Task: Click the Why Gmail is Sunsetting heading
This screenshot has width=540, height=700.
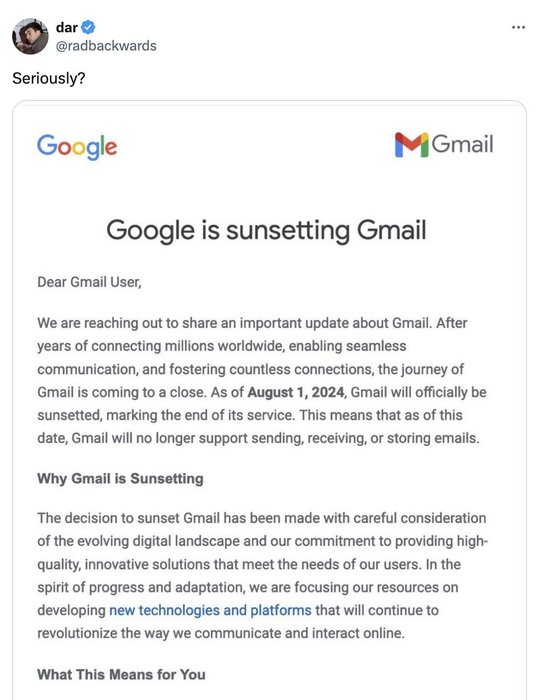Action: pyautogui.click(x=120, y=478)
